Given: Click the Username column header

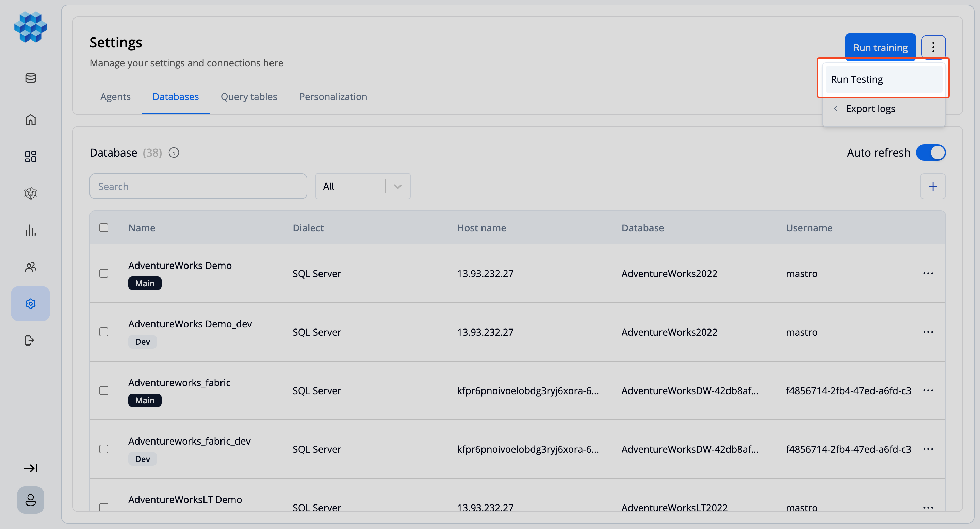Looking at the screenshot, I should (x=809, y=228).
